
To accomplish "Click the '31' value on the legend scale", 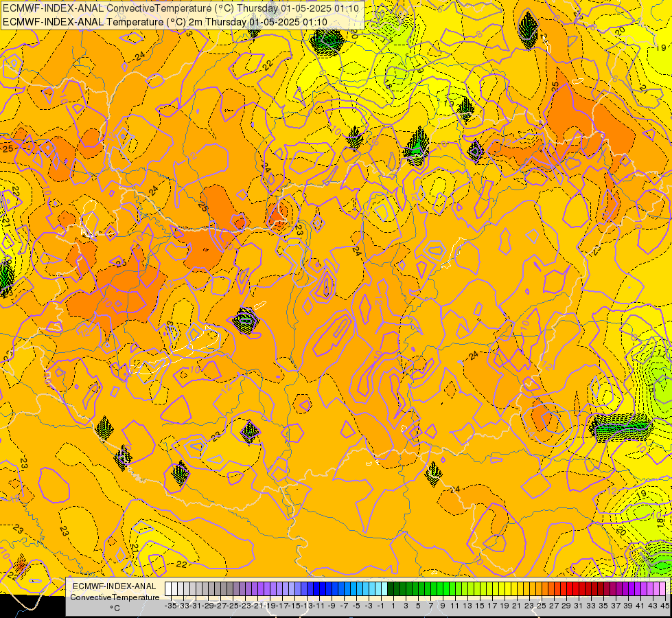I will [x=579, y=606].
